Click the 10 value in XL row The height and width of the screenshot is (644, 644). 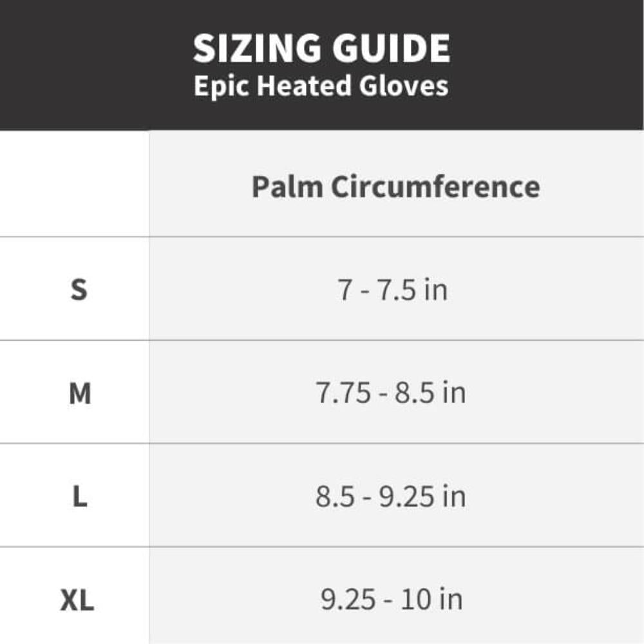[x=415, y=600]
